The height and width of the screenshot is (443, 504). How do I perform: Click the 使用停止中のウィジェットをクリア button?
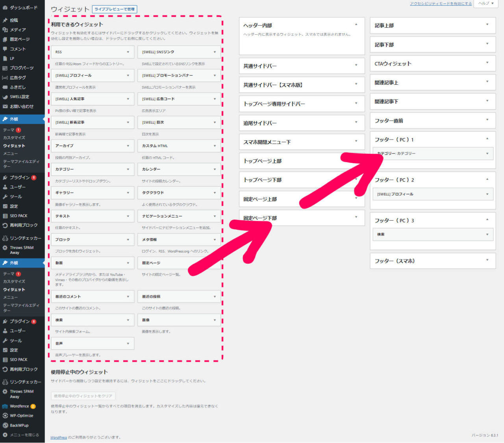point(83,396)
